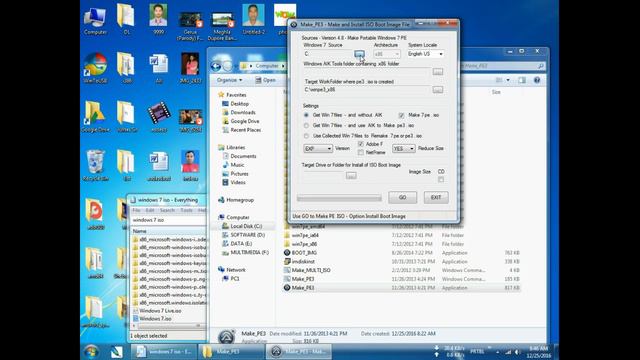
Task: Open the Computer desktop icon
Action: click(95, 20)
